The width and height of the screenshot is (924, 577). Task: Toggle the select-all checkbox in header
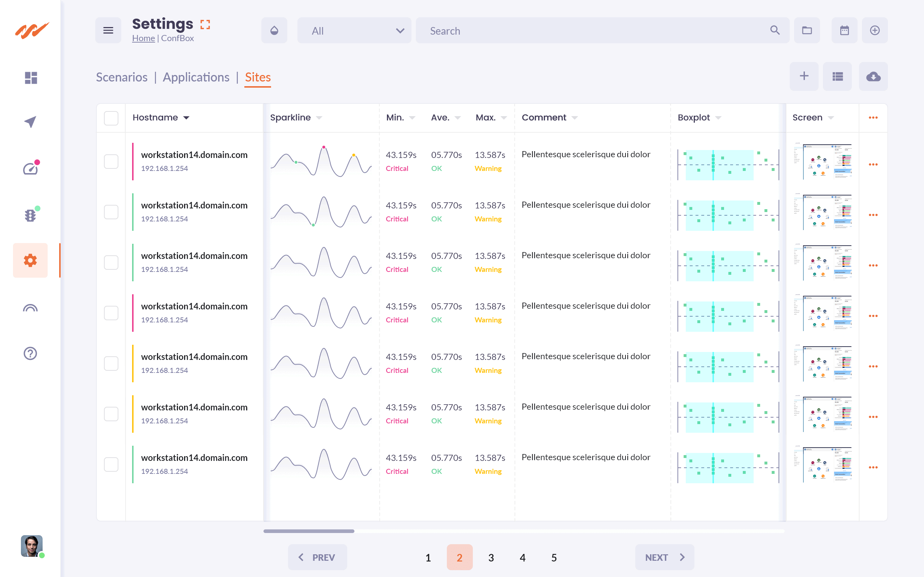click(111, 118)
